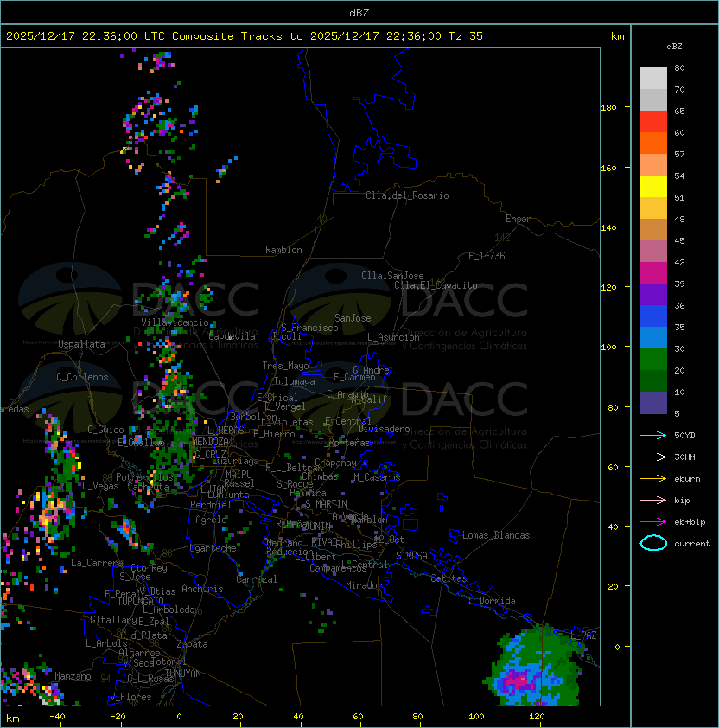The width and height of the screenshot is (719, 728).
Task: Click the Mirador label
Action: click(x=365, y=585)
